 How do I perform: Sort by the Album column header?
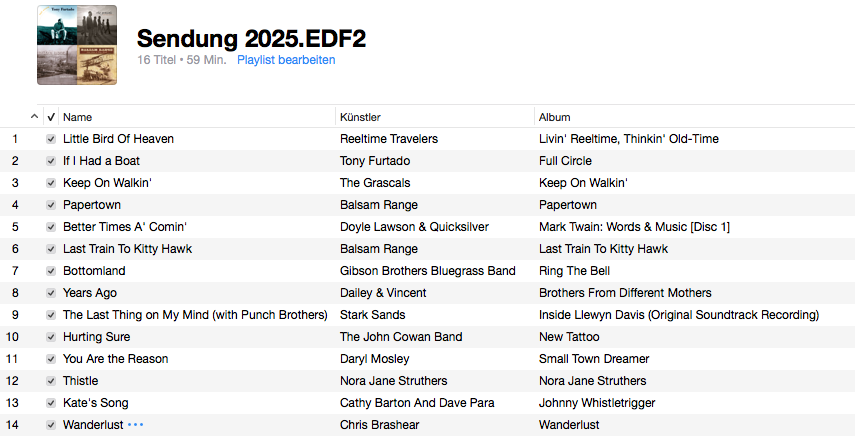[x=554, y=117]
